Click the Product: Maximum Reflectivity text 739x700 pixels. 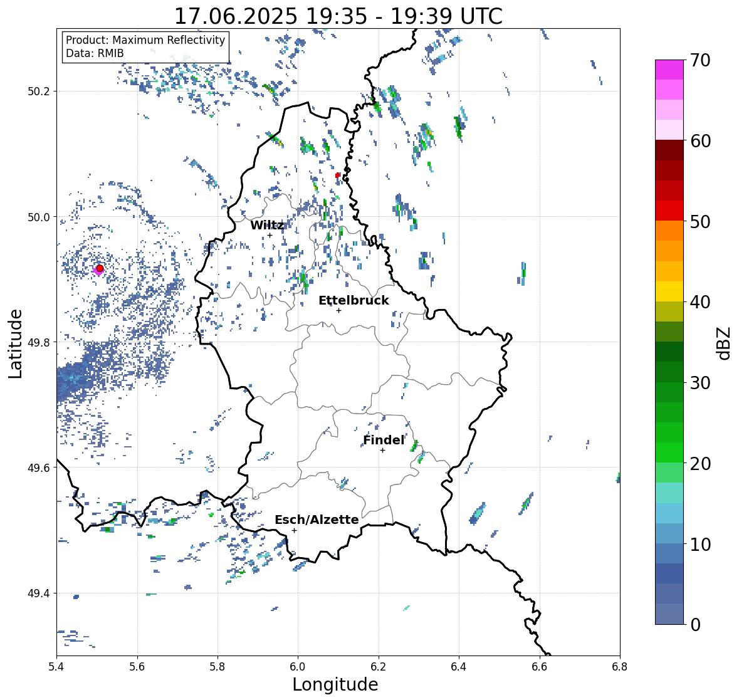point(145,40)
